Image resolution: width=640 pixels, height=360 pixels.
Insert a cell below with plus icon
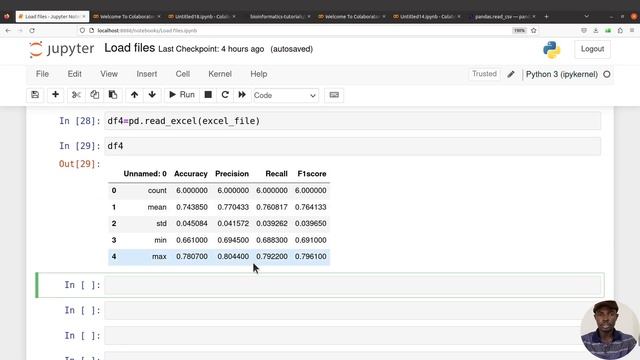click(56, 95)
